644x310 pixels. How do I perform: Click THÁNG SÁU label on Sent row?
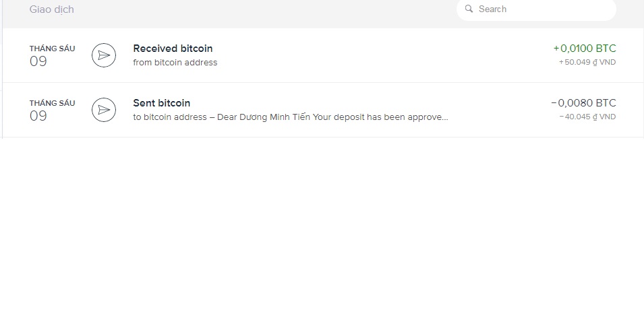tap(52, 103)
